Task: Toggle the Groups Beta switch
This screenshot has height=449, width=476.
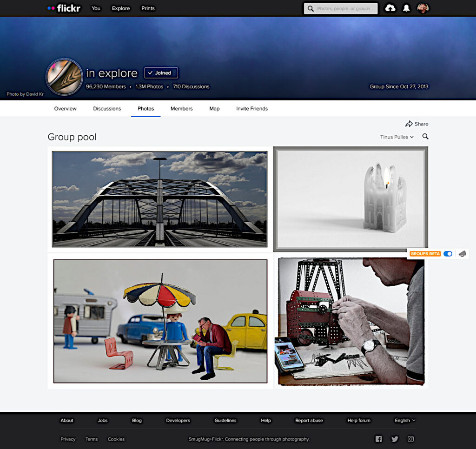Action: click(448, 254)
